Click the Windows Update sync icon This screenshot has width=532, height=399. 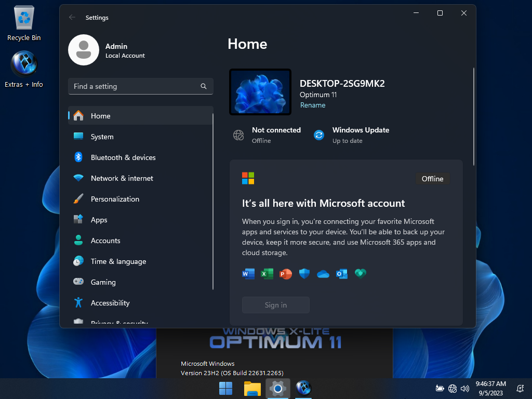(x=319, y=135)
